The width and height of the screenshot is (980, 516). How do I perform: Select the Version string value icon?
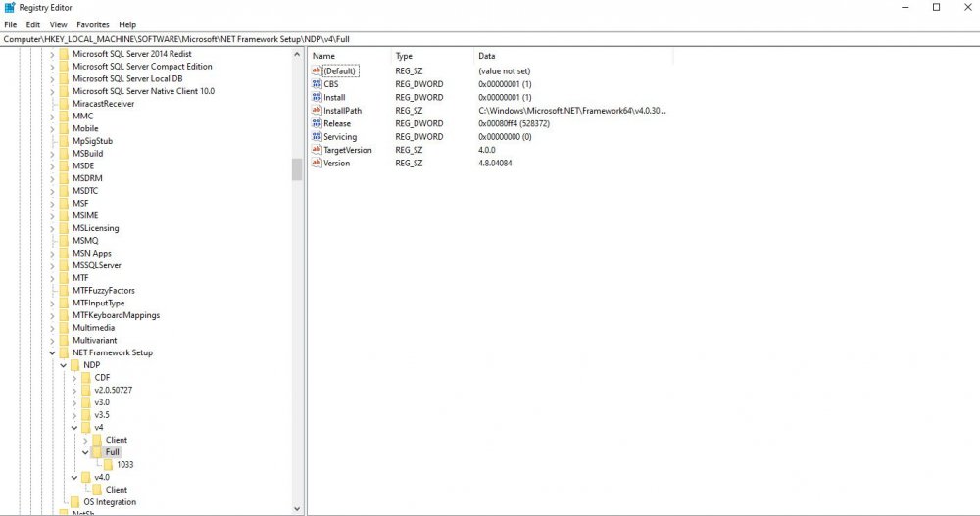(x=317, y=163)
